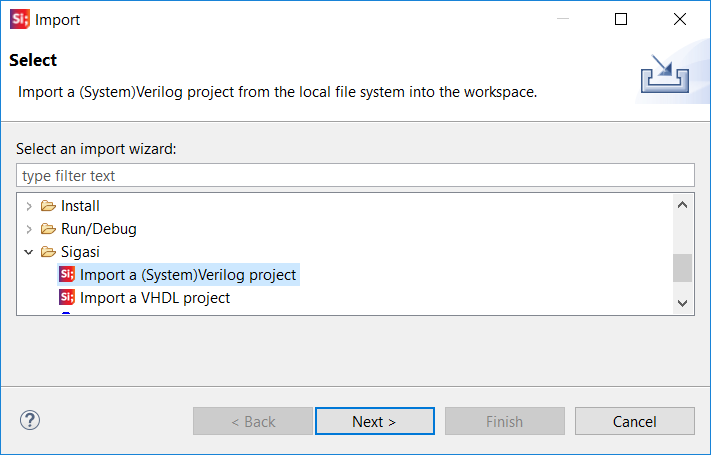Maximize the Import dialog window
The image size is (711, 455).
click(621, 19)
